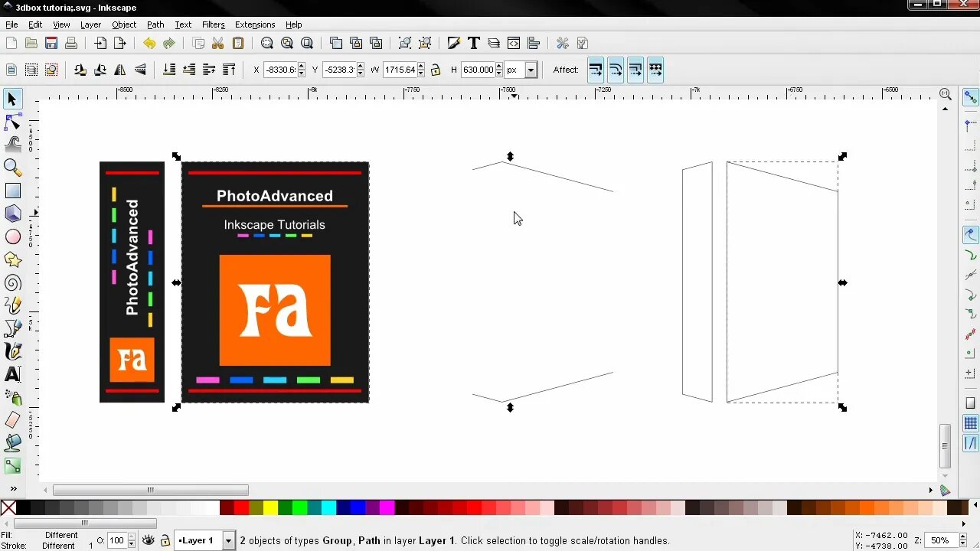Click the Undo arrow icon
The height and width of the screenshot is (551, 980).
tap(149, 44)
